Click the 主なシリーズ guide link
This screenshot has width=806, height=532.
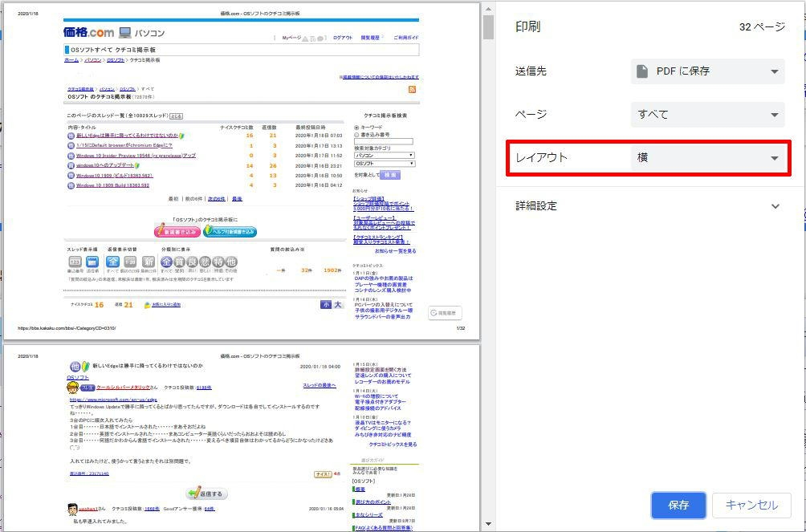pos(369,514)
